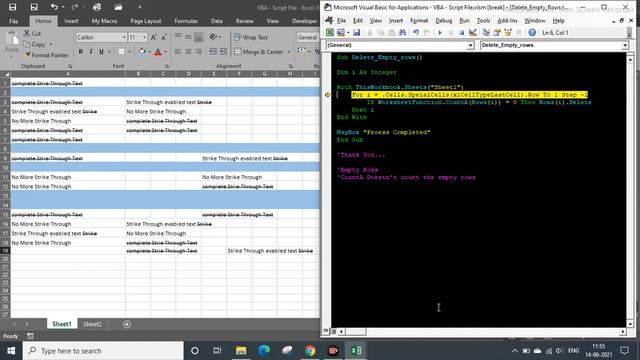Image resolution: width=640 pixels, height=360 pixels.
Task: Open the Tools menu in VBA editor
Action: [x=483, y=20]
